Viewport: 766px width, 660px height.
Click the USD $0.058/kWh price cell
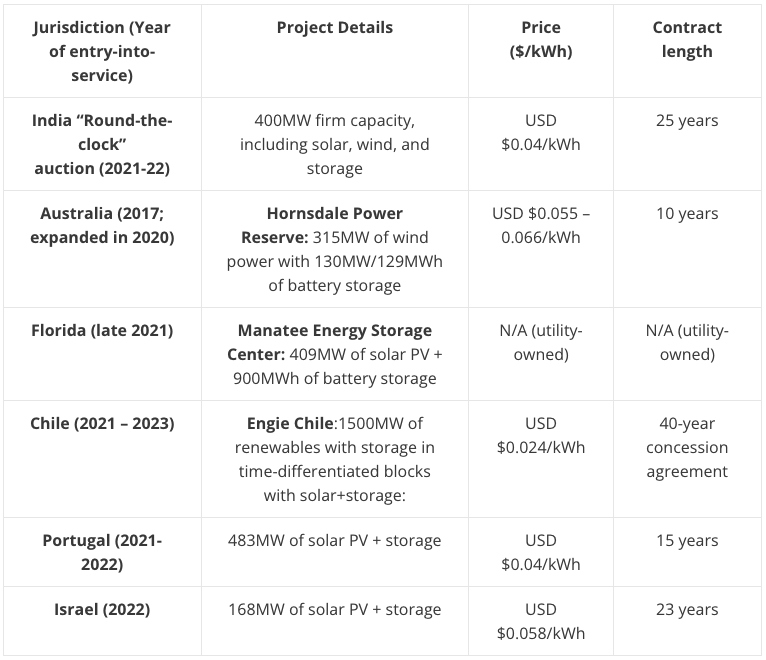[541, 621]
